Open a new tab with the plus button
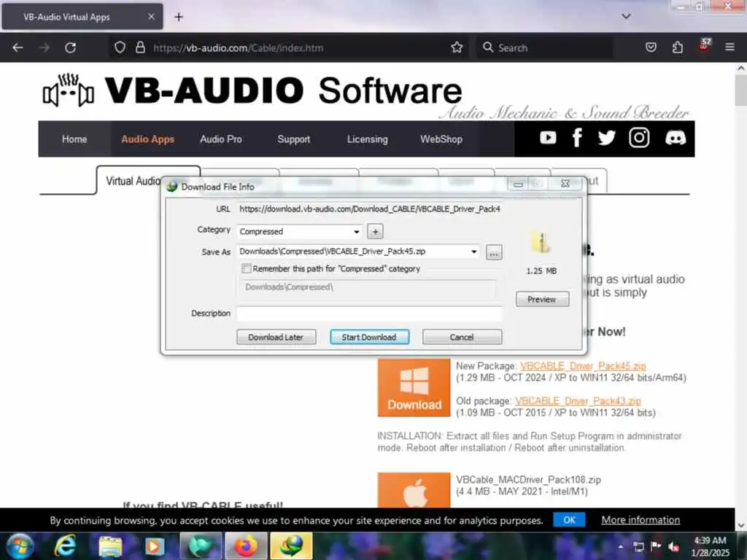 pyautogui.click(x=179, y=17)
